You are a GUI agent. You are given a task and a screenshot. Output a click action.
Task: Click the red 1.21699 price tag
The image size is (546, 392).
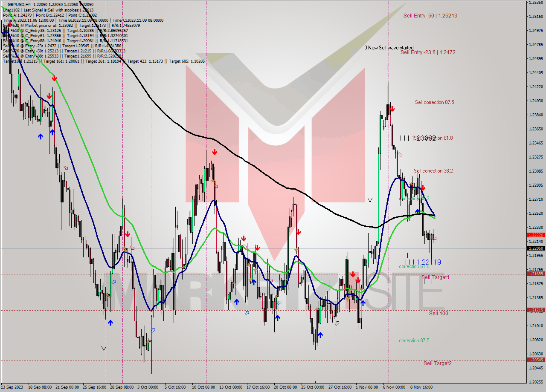tap(535, 274)
